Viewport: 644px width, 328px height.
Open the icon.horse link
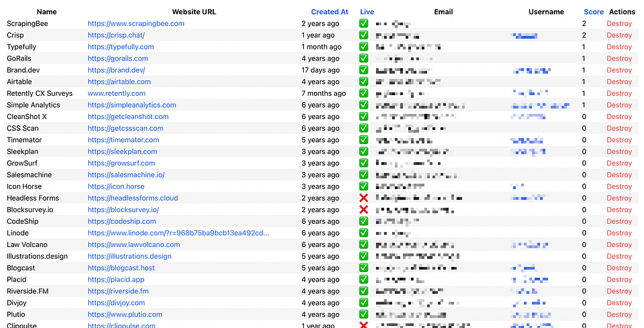[x=116, y=187]
